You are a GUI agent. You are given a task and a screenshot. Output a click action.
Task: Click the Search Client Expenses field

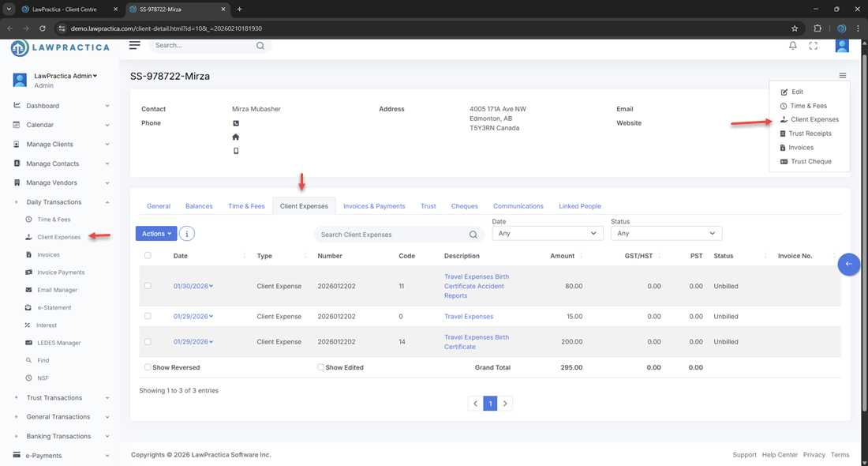[392, 235]
